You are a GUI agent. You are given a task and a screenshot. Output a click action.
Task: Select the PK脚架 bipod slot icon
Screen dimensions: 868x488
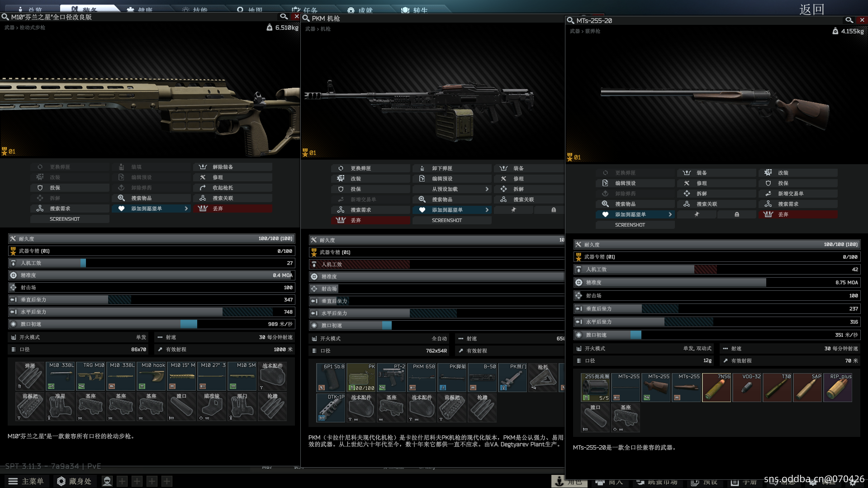click(452, 377)
